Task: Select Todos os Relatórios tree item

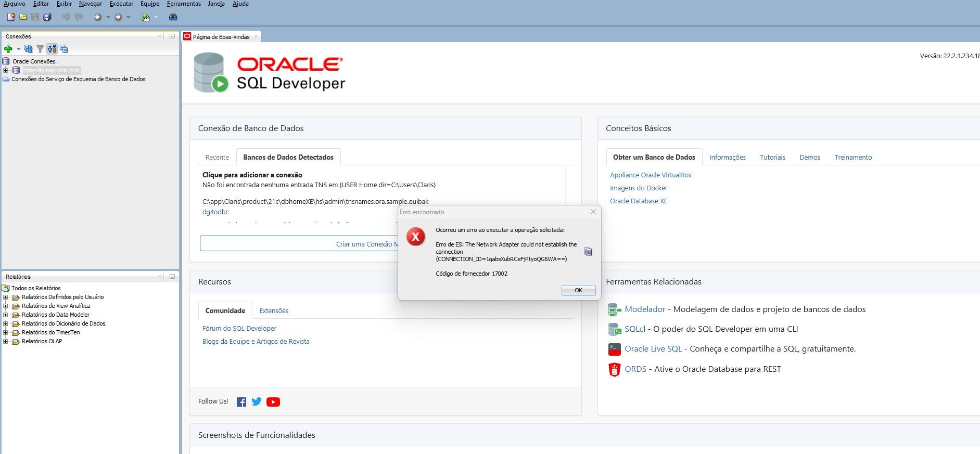Action: (x=36, y=288)
